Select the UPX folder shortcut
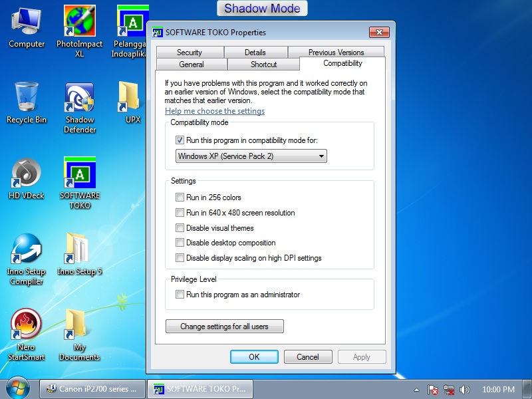The height and width of the screenshot is (399, 532). tap(130, 102)
